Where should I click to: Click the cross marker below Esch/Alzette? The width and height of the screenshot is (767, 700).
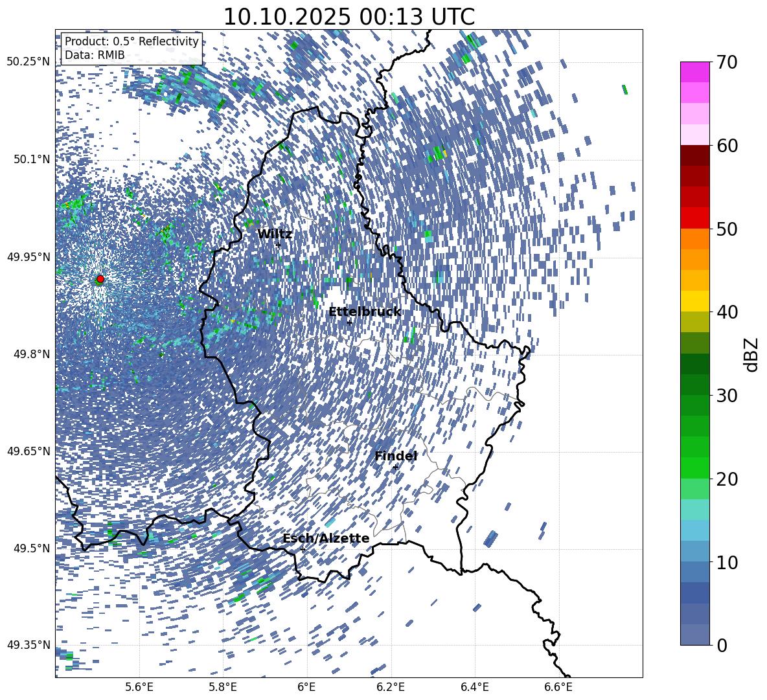[x=303, y=549]
